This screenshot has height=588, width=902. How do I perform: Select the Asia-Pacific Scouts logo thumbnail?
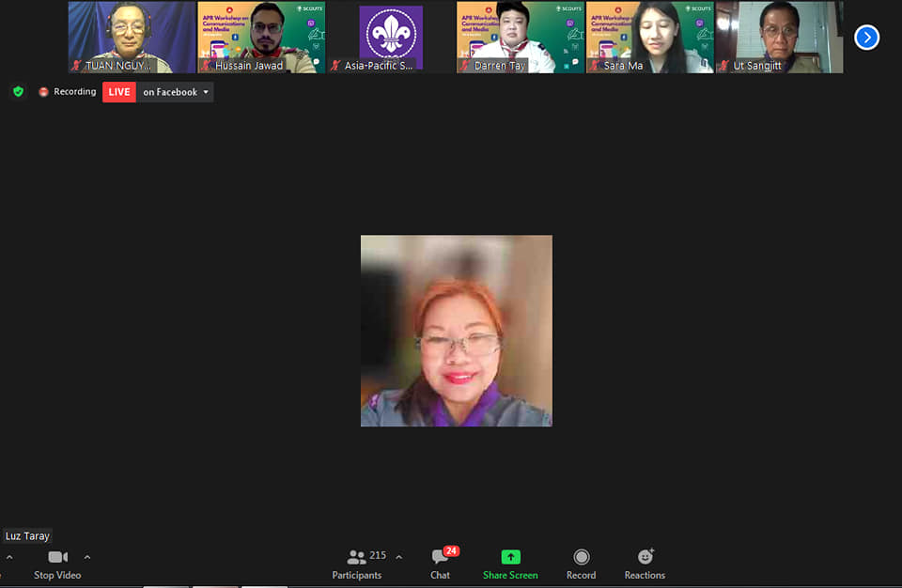click(x=391, y=37)
